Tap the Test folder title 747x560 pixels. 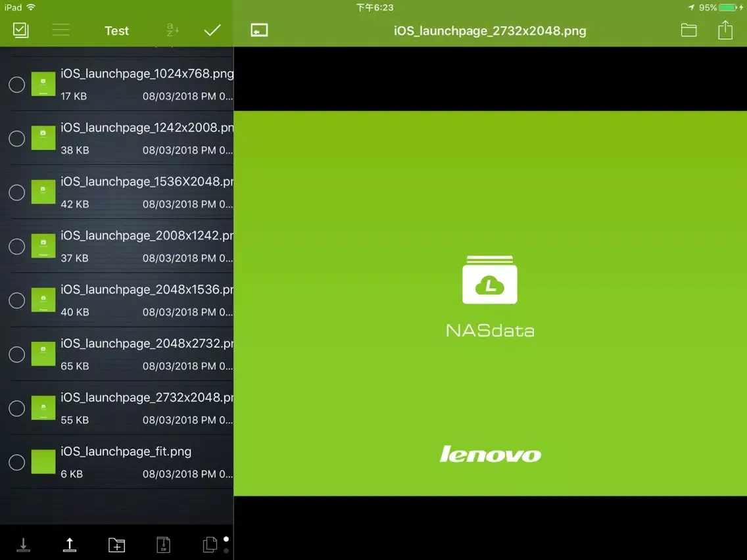pyautogui.click(x=117, y=31)
